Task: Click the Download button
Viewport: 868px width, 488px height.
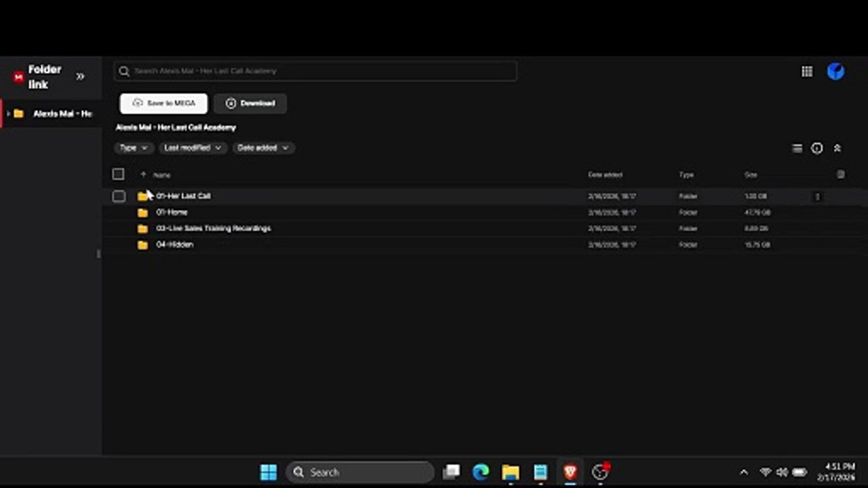Action: (x=250, y=104)
